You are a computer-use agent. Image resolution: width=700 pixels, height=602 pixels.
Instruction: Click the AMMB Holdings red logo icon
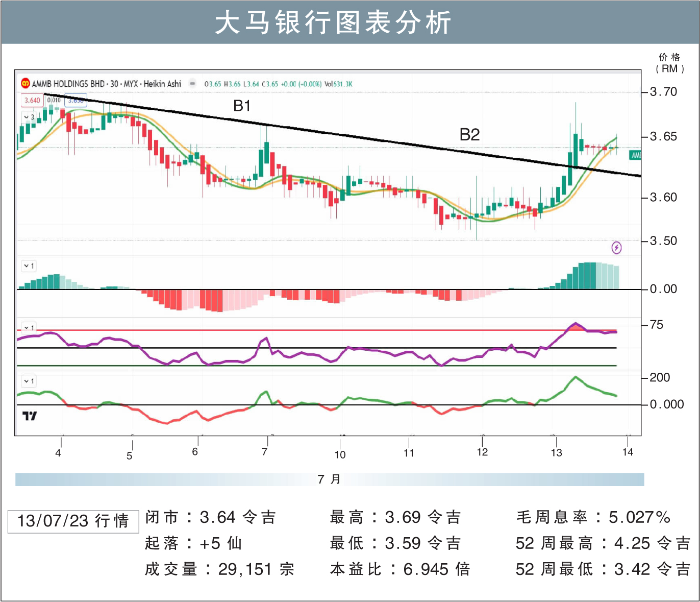coord(25,83)
